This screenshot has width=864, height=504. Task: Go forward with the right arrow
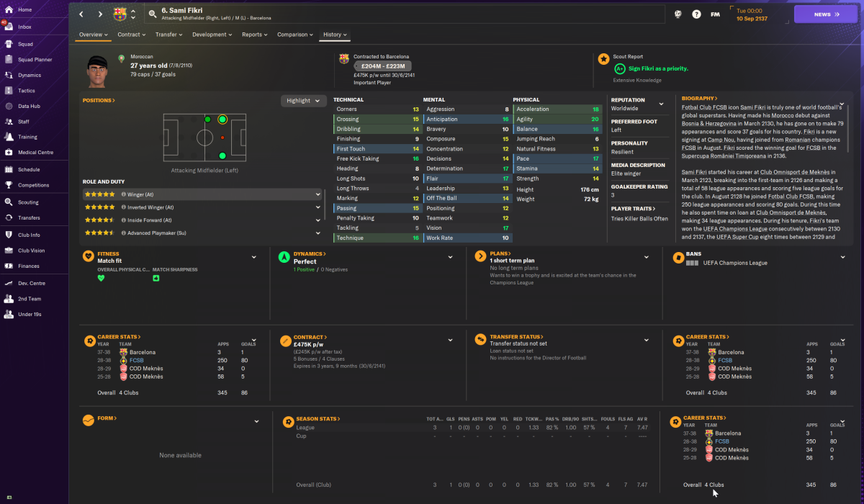pyautogui.click(x=99, y=14)
